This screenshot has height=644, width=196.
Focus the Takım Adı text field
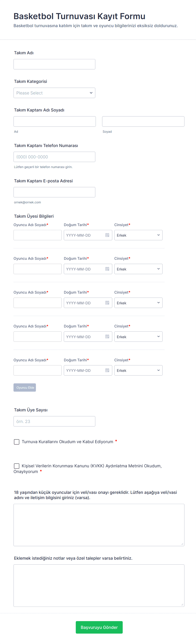click(54, 64)
